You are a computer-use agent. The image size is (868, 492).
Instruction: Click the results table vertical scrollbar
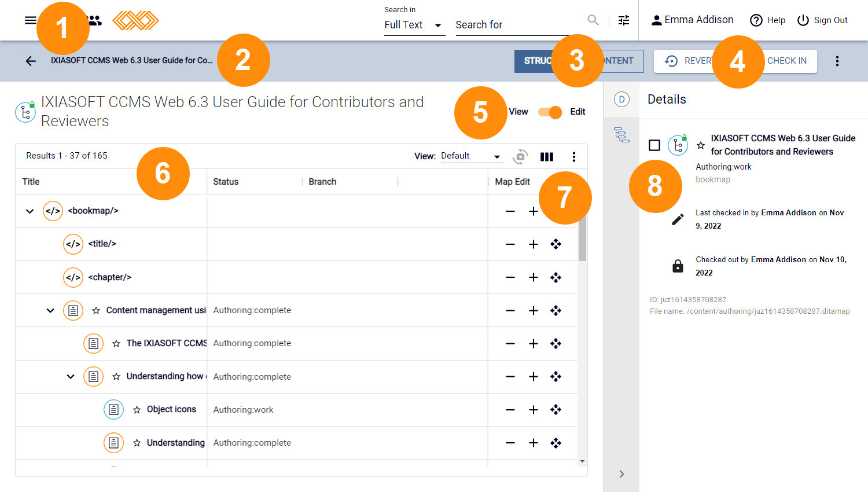(x=582, y=237)
